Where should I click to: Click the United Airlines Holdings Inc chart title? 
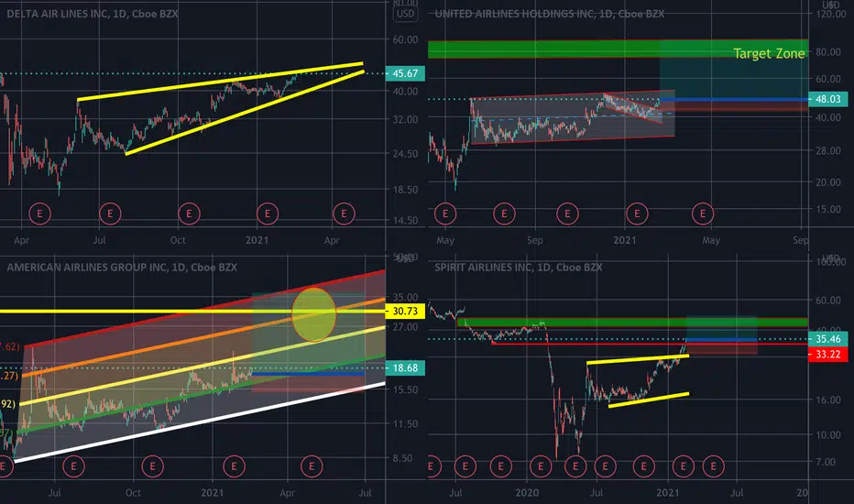(550, 14)
